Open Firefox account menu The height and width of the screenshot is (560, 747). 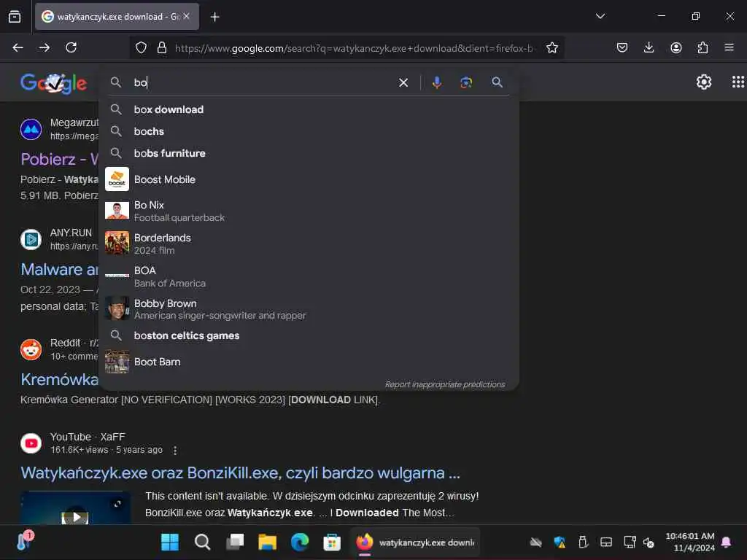tap(676, 47)
